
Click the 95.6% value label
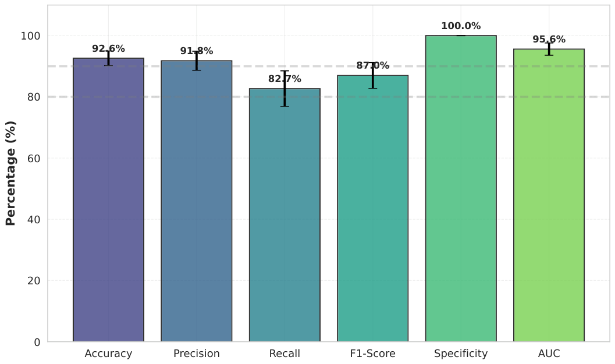point(549,39)
